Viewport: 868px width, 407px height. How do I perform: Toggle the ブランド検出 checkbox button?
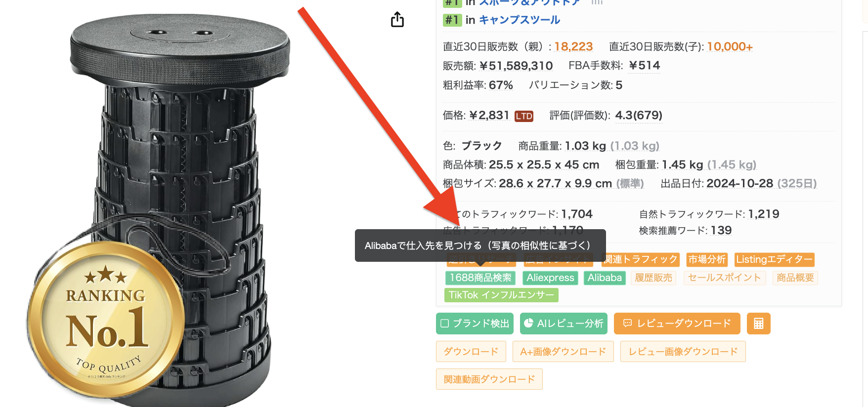click(x=475, y=324)
